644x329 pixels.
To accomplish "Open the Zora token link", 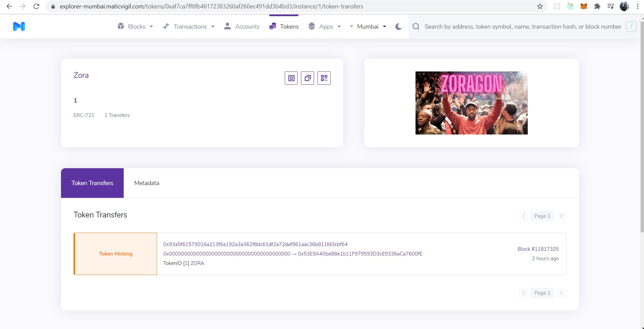I will pyautogui.click(x=81, y=75).
